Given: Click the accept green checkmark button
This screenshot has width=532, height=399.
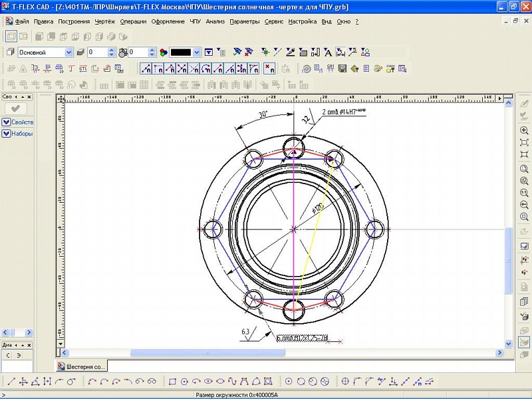Looking at the screenshot, I should [15, 108].
